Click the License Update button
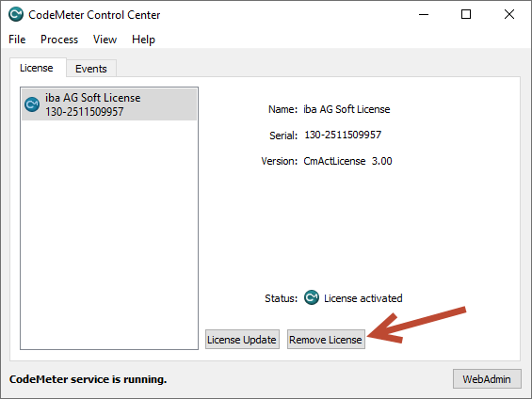The height and width of the screenshot is (399, 532). coord(242,340)
